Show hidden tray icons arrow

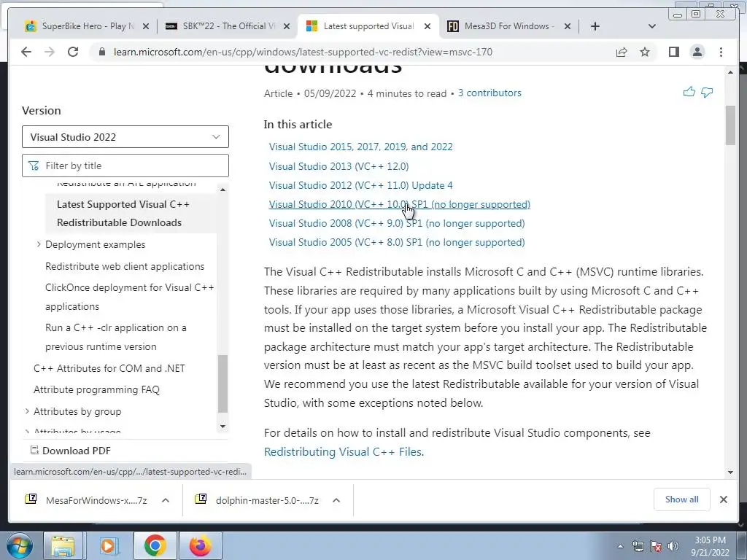tap(620, 546)
